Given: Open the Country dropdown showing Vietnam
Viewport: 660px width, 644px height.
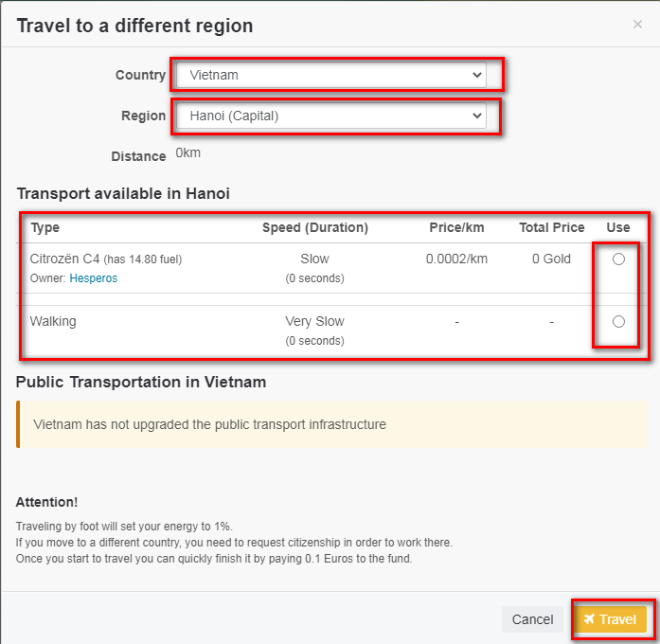Looking at the screenshot, I should [x=330, y=75].
